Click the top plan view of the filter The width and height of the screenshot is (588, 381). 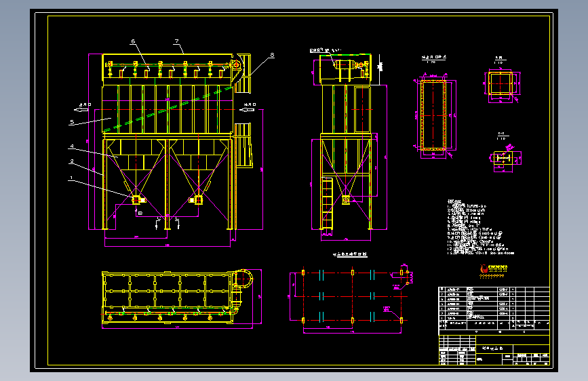click(x=178, y=298)
